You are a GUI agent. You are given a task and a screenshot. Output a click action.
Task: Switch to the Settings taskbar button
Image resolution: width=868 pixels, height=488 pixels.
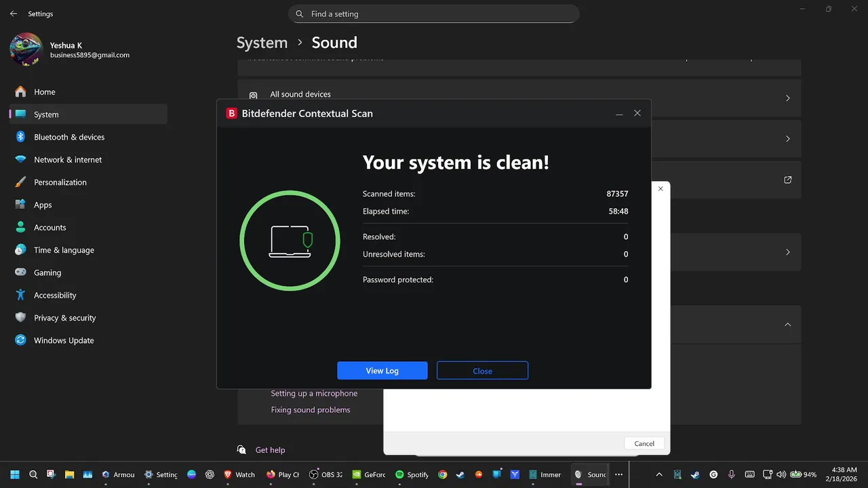click(x=161, y=474)
